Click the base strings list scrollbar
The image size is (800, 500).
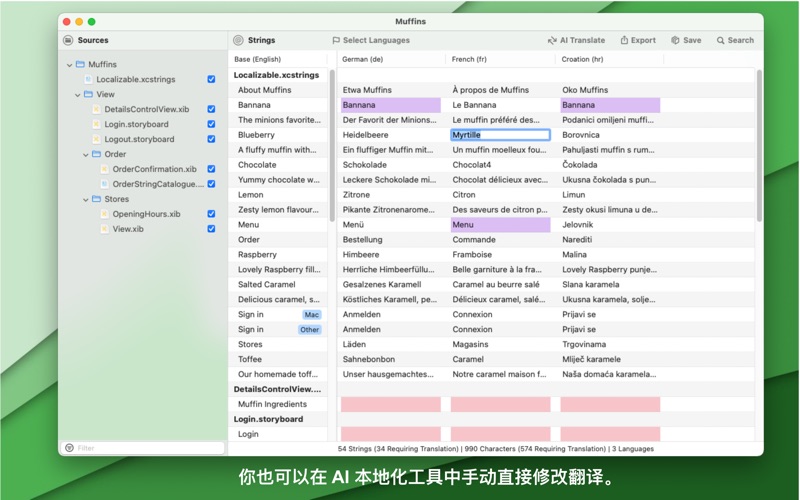click(332, 145)
